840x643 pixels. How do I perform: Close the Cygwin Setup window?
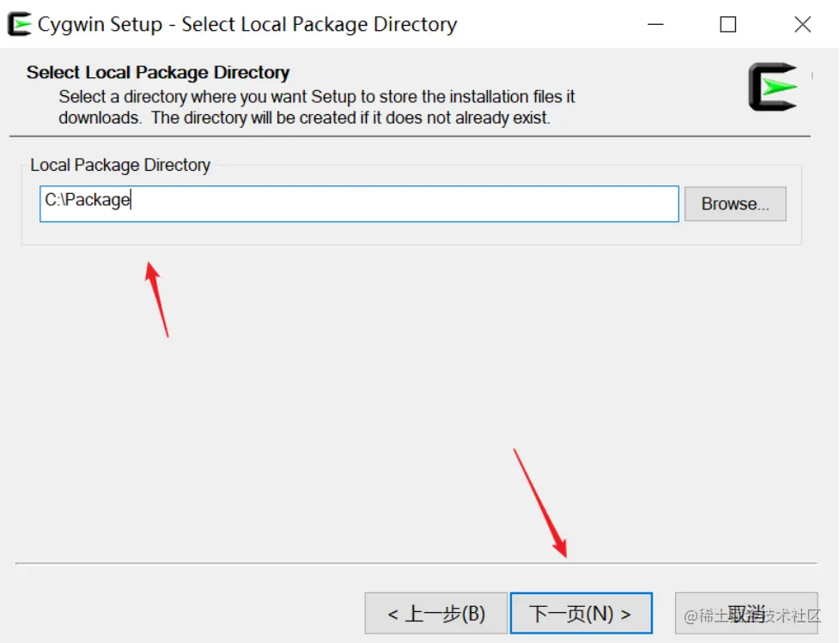pos(802,24)
